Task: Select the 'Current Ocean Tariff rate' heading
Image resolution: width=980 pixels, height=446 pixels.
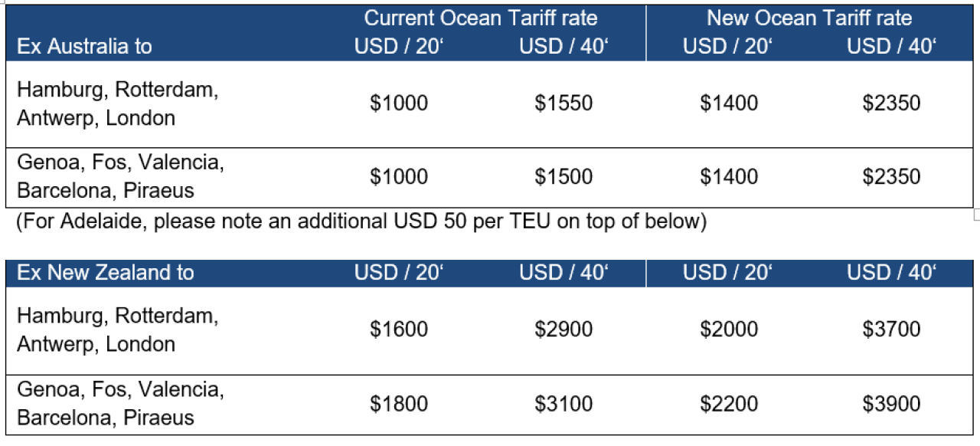Action: [x=481, y=18]
